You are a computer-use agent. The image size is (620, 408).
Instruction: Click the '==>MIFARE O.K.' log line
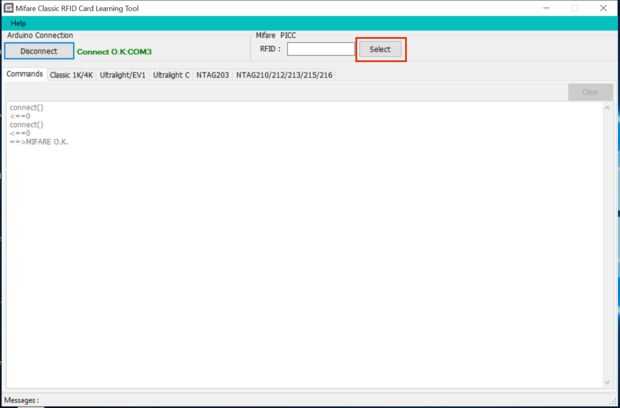tap(39, 142)
